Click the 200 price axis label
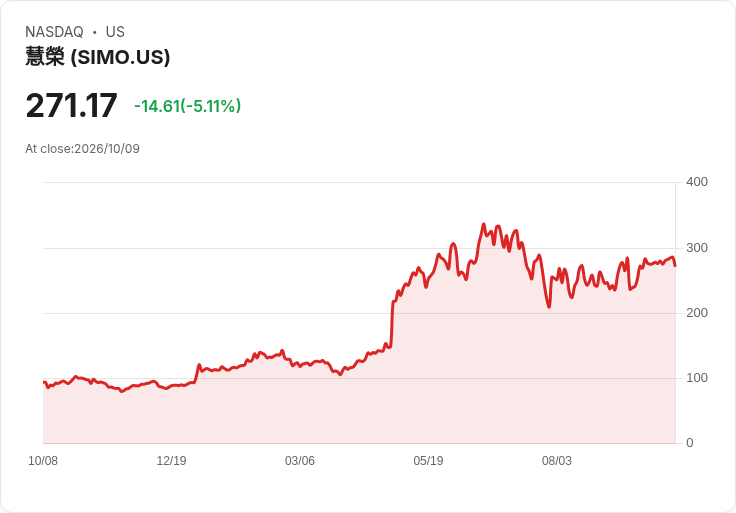This screenshot has width=736, height=513. 697,313
